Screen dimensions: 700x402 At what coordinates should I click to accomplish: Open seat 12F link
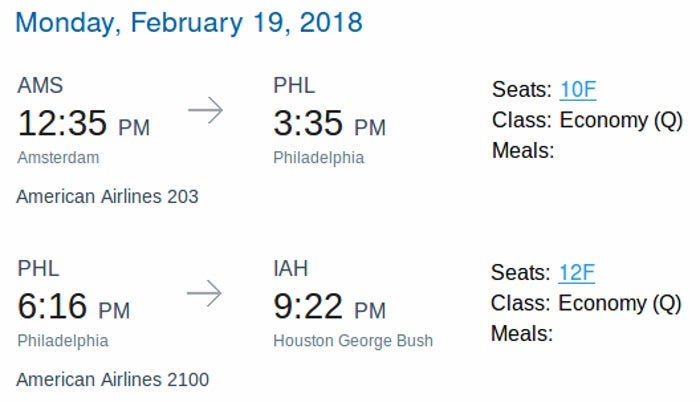pyautogui.click(x=578, y=272)
